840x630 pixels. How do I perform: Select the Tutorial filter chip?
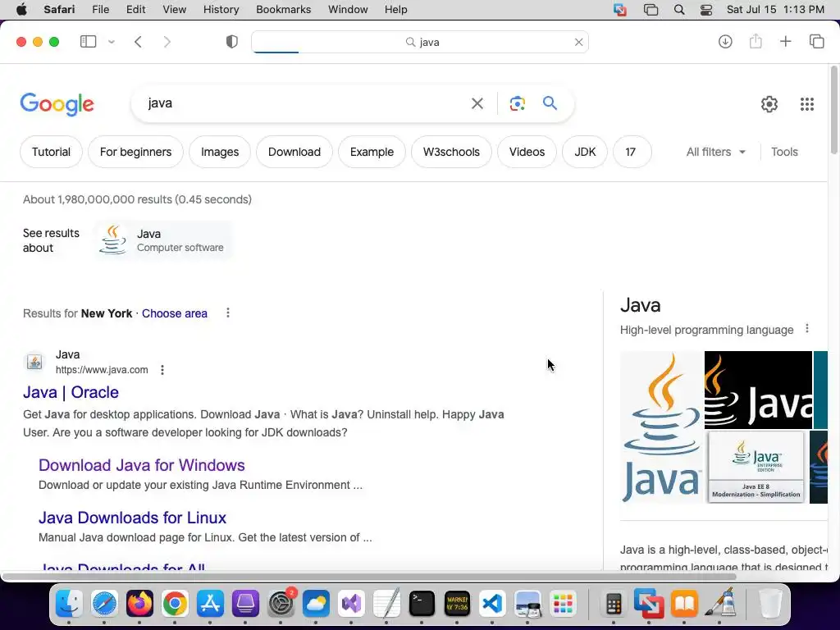pyautogui.click(x=51, y=152)
